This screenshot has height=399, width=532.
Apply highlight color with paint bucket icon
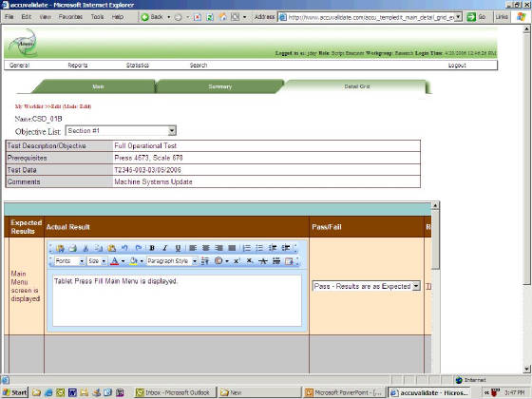coord(133,261)
